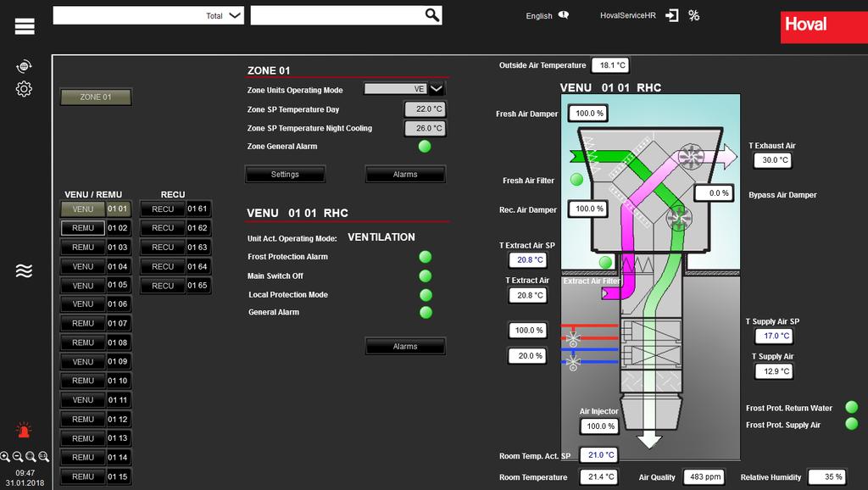The height and width of the screenshot is (490, 868).
Task: Select VENU unit 01 11
Action: click(x=96, y=400)
